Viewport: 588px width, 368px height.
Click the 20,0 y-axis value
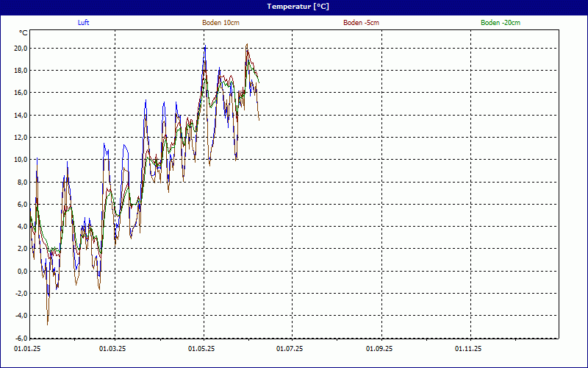(21, 48)
